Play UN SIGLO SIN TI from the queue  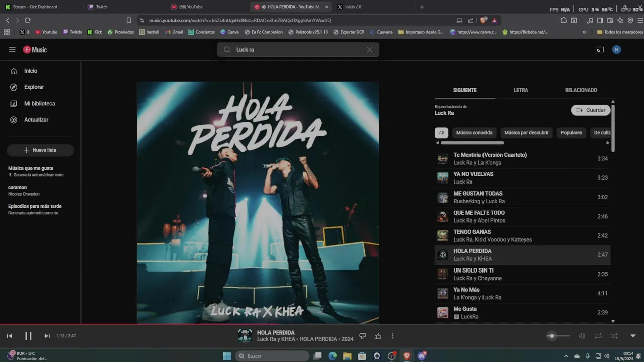tap(522, 274)
